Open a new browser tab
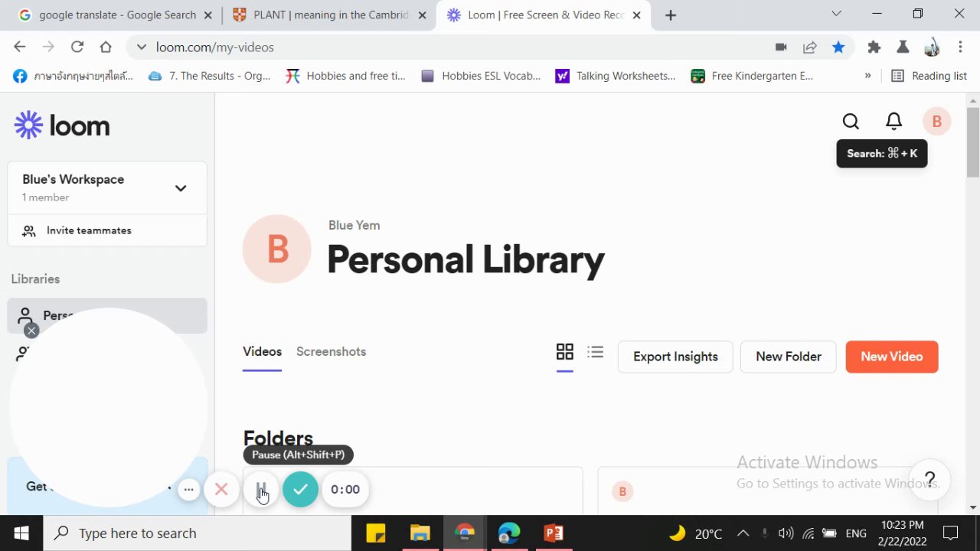The width and height of the screenshot is (980, 551). 671,15
